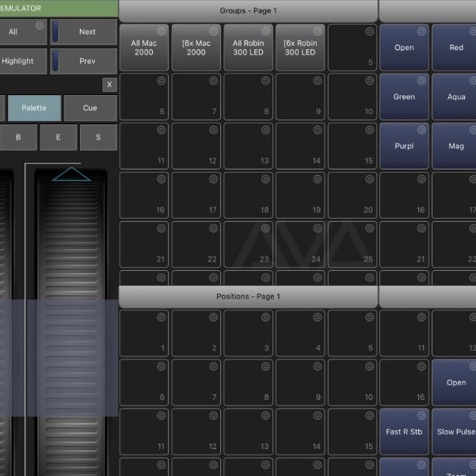The width and height of the screenshot is (476, 476).
Task: Select the [6x Robin 300 LED group
Action: (300, 48)
